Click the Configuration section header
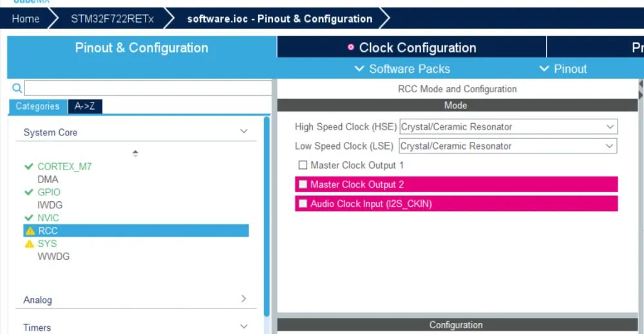The image size is (644, 334). (457, 324)
